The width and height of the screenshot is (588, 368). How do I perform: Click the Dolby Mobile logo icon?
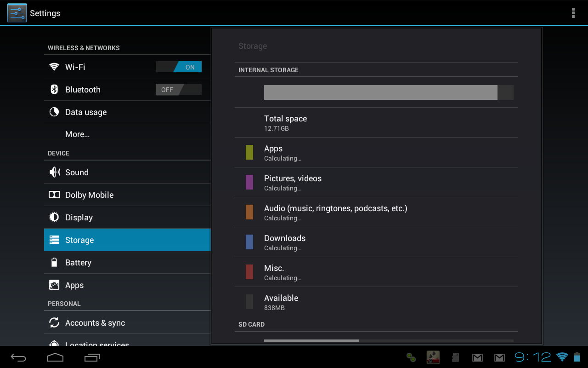pyautogui.click(x=54, y=195)
